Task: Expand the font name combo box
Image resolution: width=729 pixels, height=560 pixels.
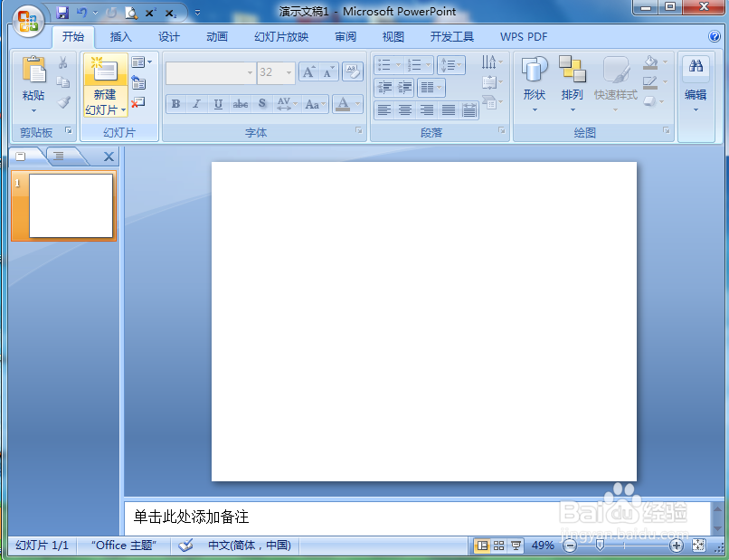Action: coord(250,72)
